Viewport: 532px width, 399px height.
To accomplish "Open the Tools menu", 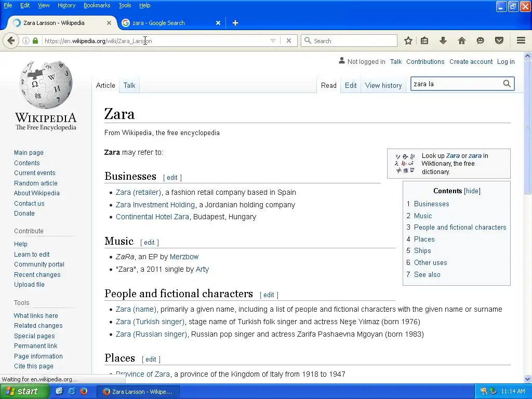I will pyautogui.click(x=125, y=5).
